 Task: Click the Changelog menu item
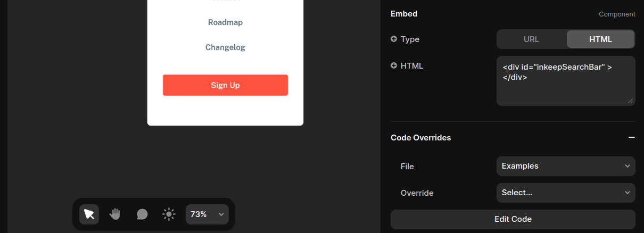click(225, 47)
